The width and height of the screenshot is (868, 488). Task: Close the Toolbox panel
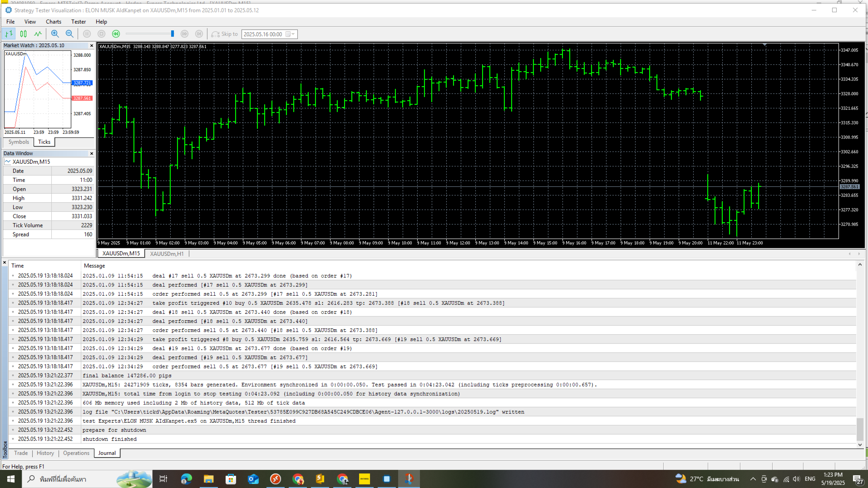pos(5,262)
